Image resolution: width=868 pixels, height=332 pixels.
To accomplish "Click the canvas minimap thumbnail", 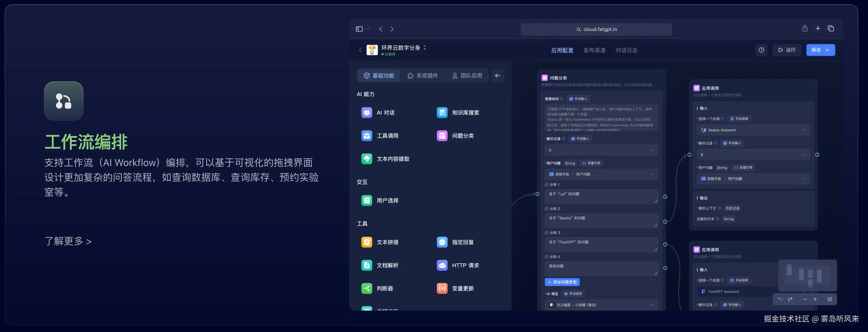I will [807, 275].
